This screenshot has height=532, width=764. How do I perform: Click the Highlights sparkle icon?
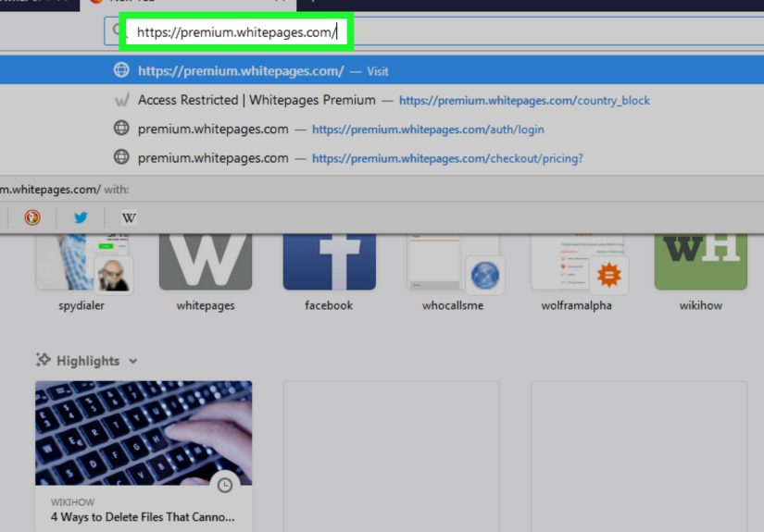(44, 360)
